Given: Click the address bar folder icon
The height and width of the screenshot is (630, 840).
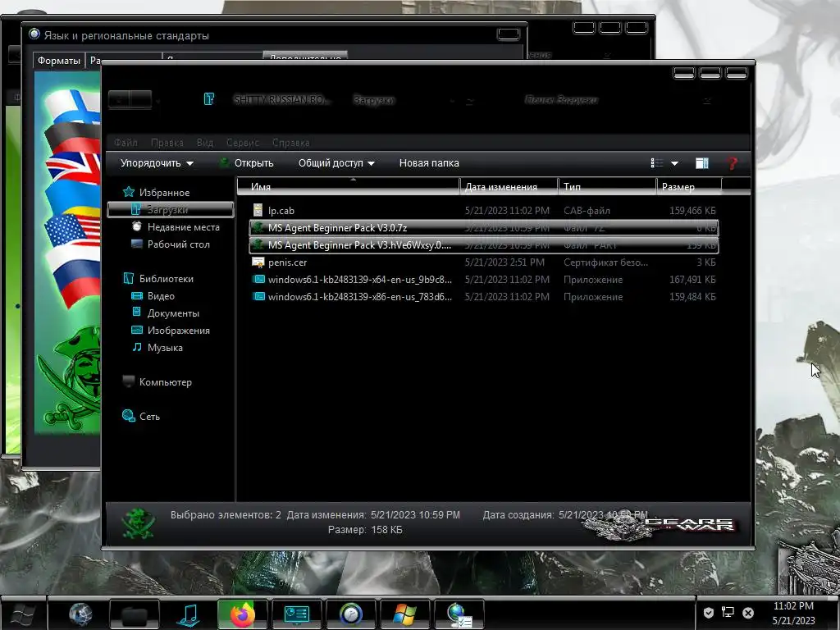Looking at the screenshot, I should [209, 99].
